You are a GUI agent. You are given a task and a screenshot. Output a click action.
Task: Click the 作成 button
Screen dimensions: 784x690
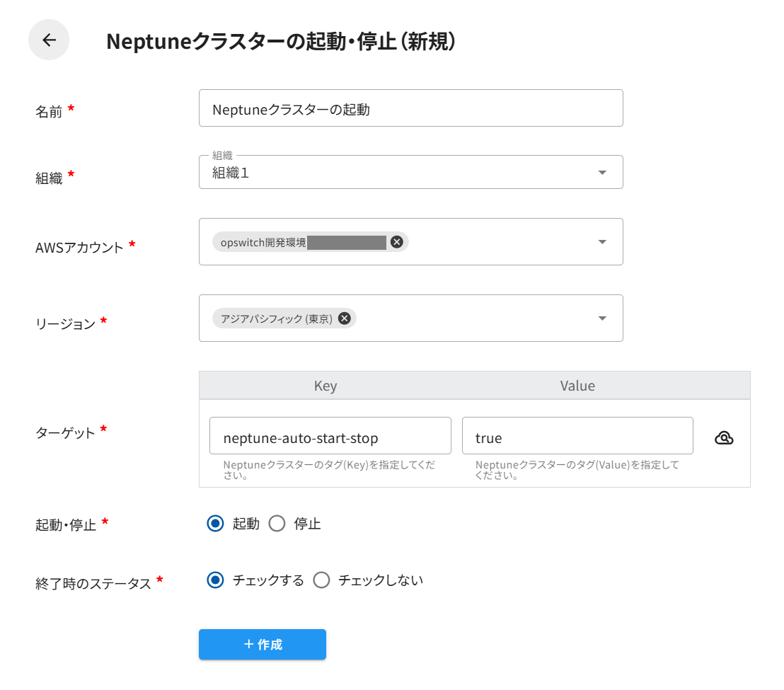pyautogui.click(x=263, y=645)
